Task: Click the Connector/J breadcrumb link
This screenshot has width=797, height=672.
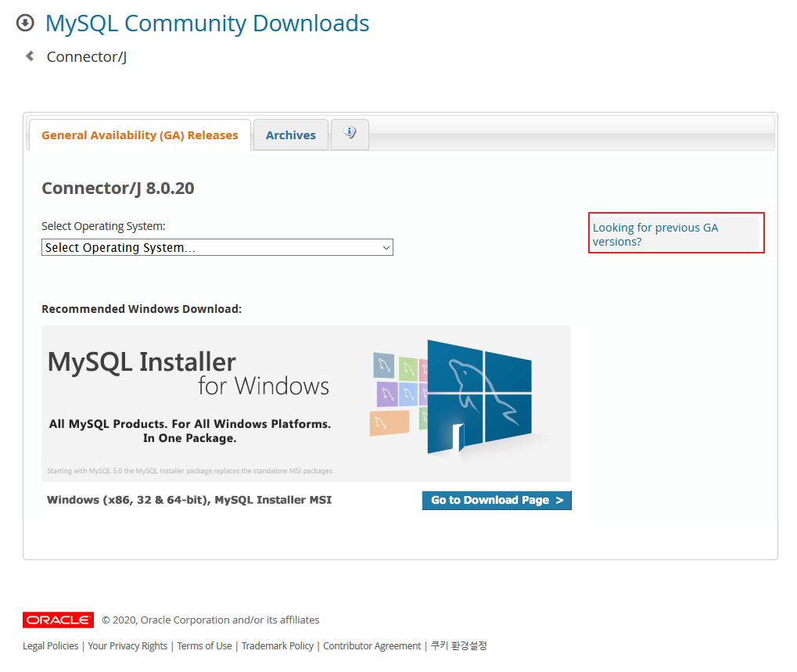Action: [x=86, y=56]
